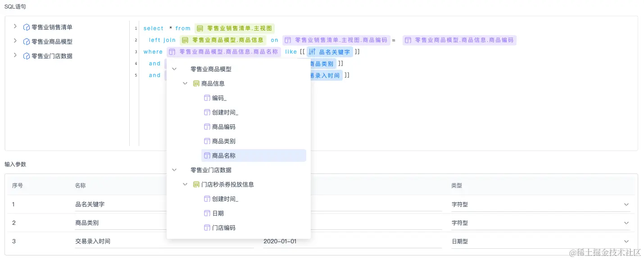Click the column icon beside 编码_ field
Image resolution: width=644 pixels, height=260 pixels.
[207, 98]
